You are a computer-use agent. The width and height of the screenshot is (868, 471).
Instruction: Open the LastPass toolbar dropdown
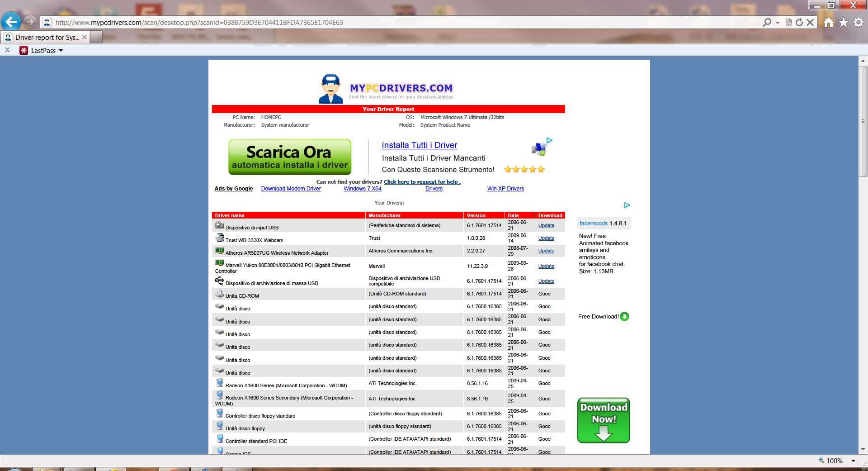coord(61,51)
